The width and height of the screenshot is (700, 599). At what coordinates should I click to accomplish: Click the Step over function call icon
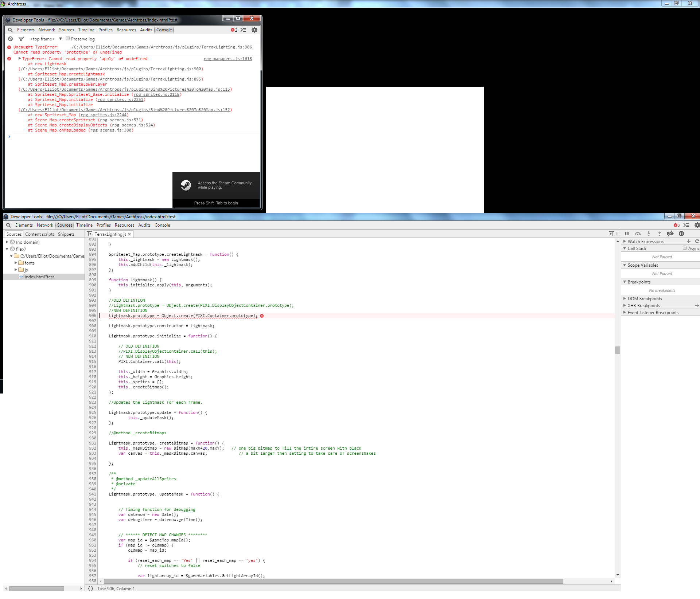(x=638, y=234)
